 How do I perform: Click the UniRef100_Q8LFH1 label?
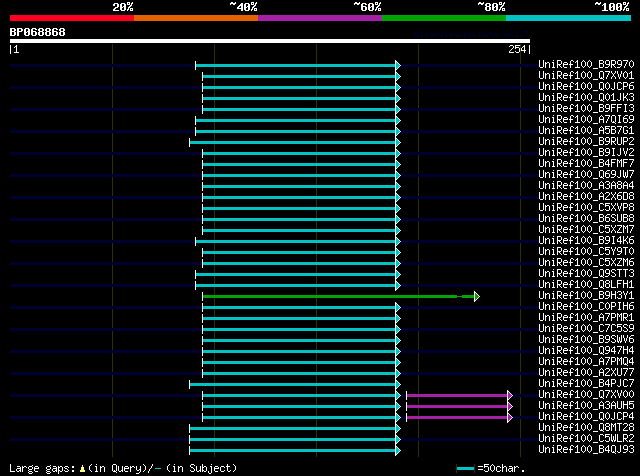pyautogui.click(x=586, y=285)
